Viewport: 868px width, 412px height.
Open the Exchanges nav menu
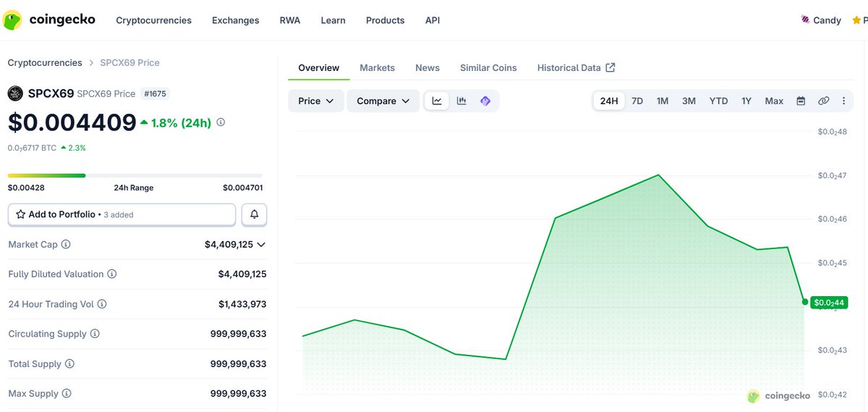236,20
